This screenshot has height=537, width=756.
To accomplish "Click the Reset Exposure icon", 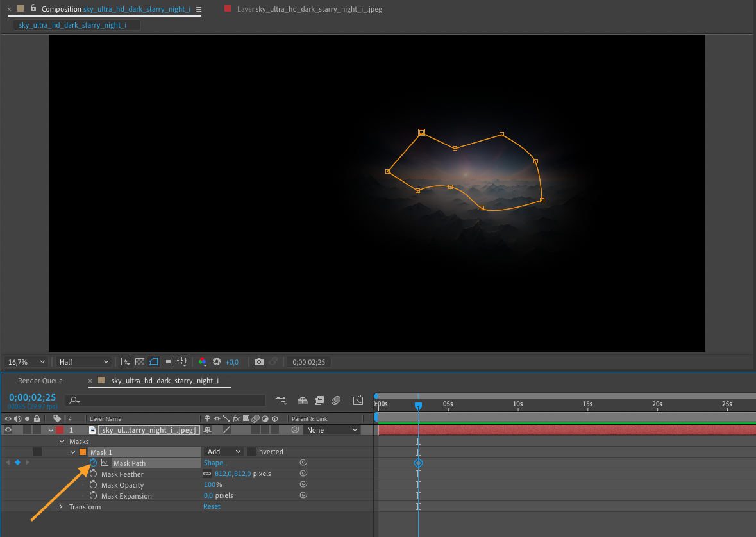I will click(217, 362).
